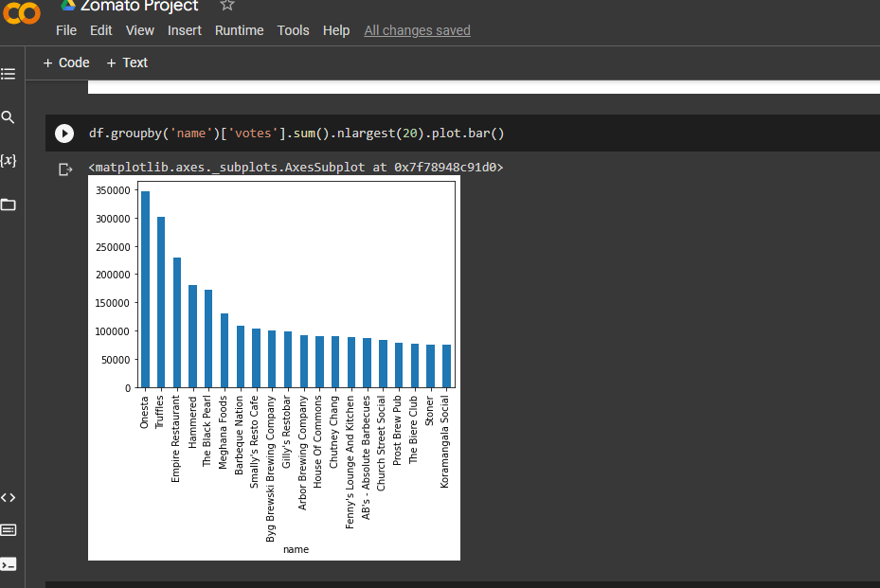
Task: Add a new Code cell
Action: coord(66,62)
